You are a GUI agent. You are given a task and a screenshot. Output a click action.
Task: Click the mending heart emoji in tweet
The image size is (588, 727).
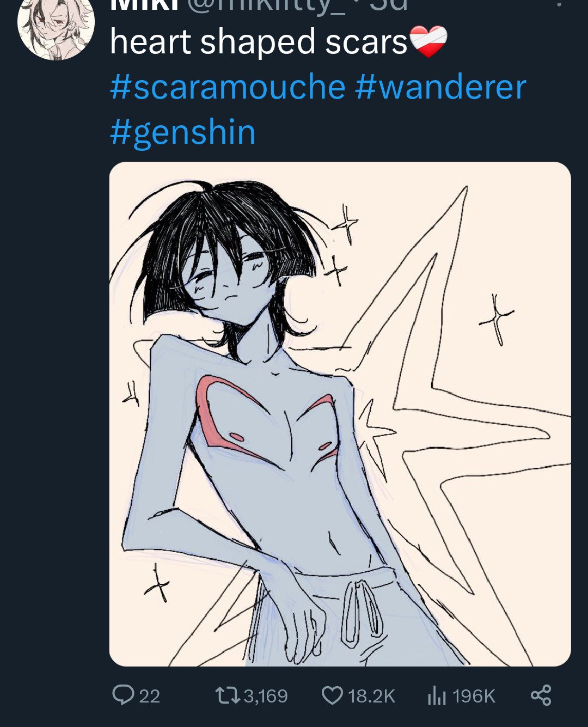point(428,42)
